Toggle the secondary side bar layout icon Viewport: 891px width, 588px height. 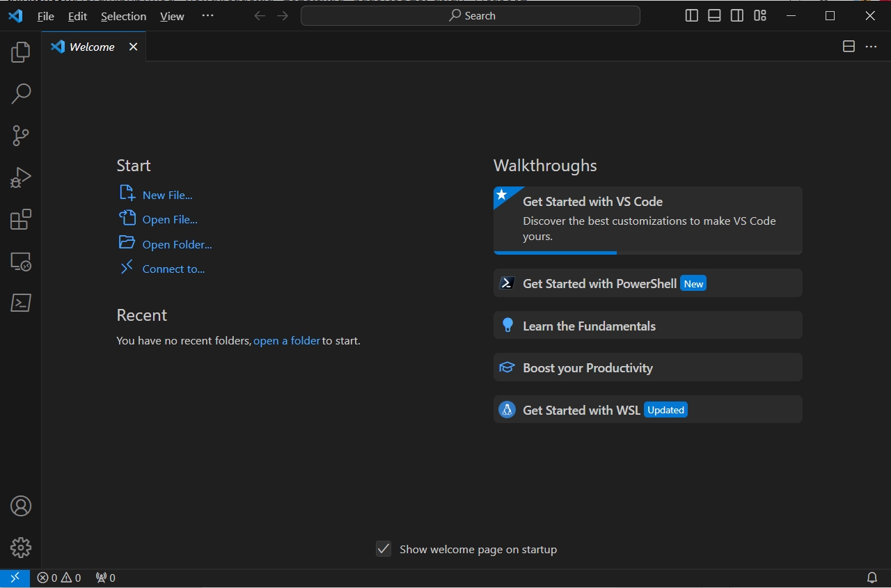(737, 15)
